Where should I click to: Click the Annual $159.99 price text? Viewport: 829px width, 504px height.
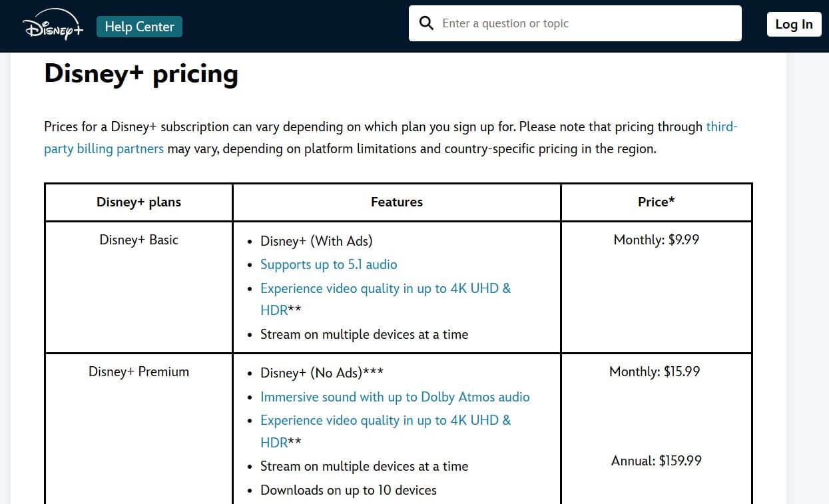656,460
